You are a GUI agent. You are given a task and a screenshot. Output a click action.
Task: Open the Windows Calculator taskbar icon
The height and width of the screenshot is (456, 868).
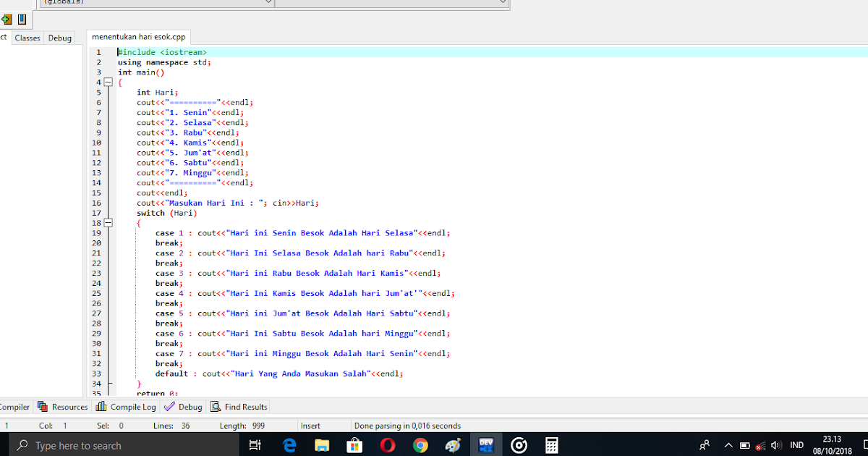(x=552, y=444)
